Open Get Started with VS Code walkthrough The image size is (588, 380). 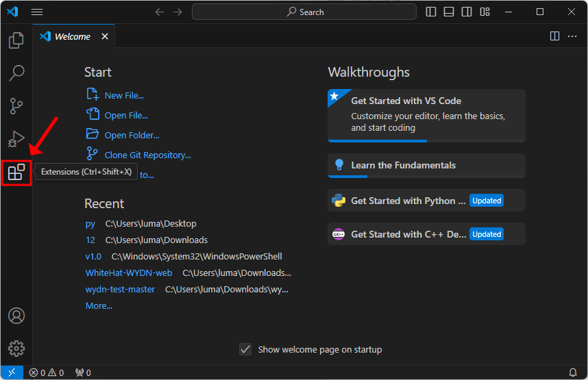[x=426, y=116]
